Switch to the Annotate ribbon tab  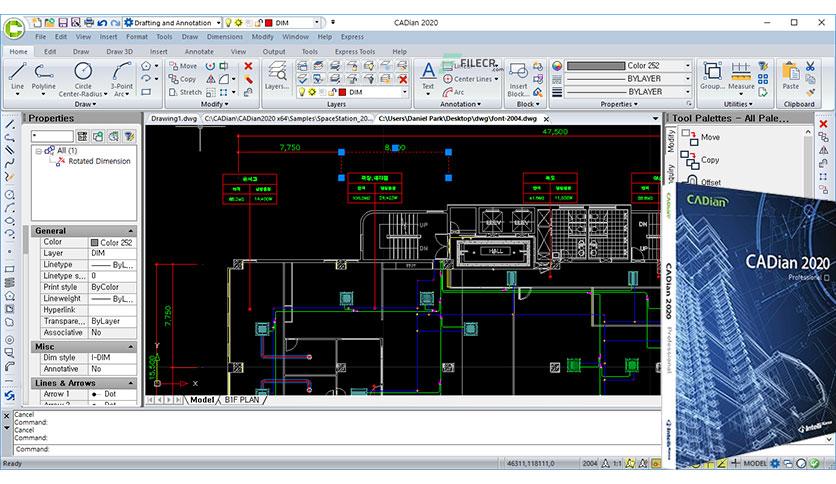pyautogui.click(x=199, y=52)
